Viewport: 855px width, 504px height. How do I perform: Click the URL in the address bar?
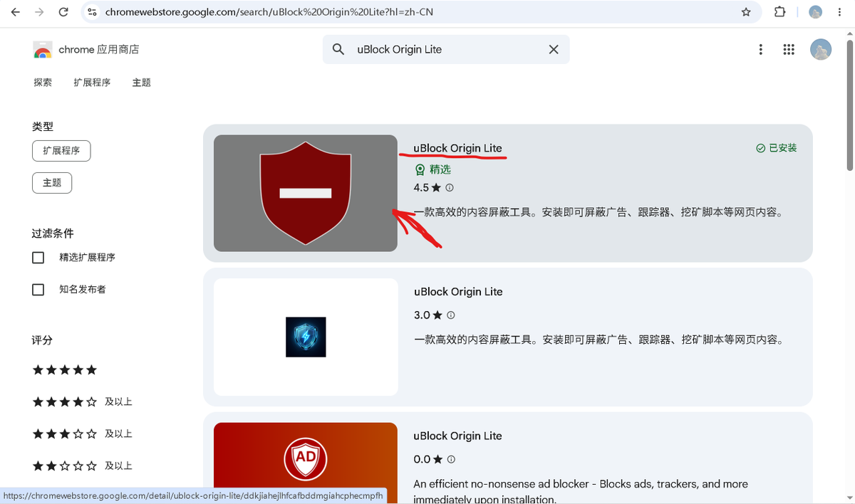pyautogui.click(x=269, y=12)
